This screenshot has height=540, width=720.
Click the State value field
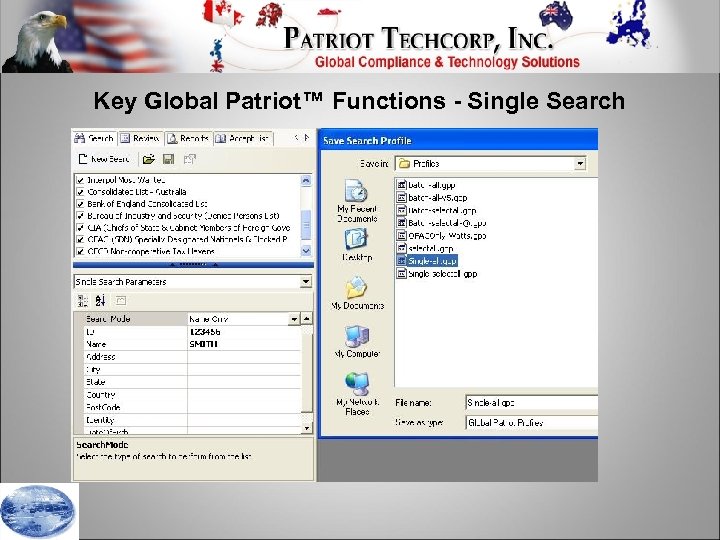point(244,382)
